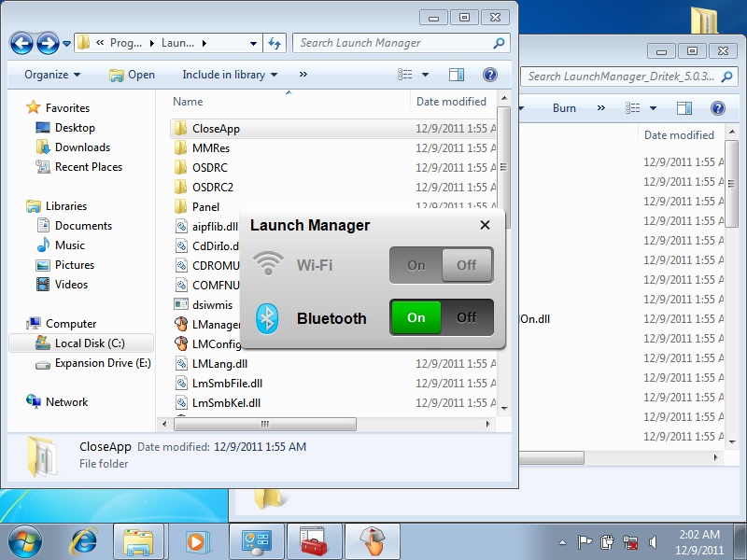Click down arrow of front file list scrollbar

(x=504, y=408)
